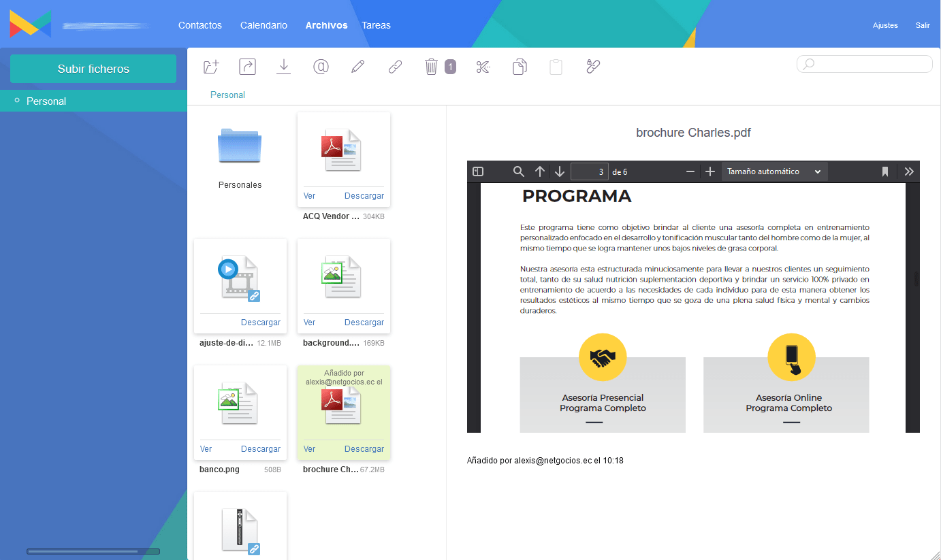Viewport: 941px width, 560px height.
Task: Click Descargar under background image file
Action: (364, 323)
